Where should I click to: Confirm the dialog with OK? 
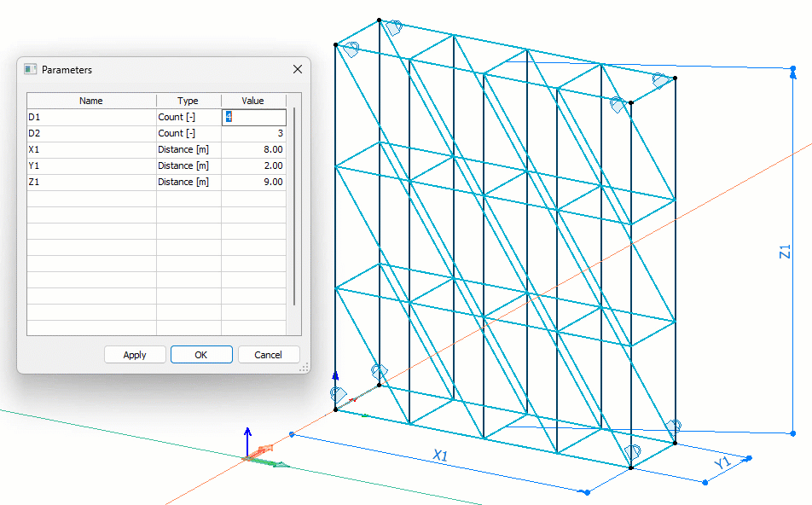point(201,355)
